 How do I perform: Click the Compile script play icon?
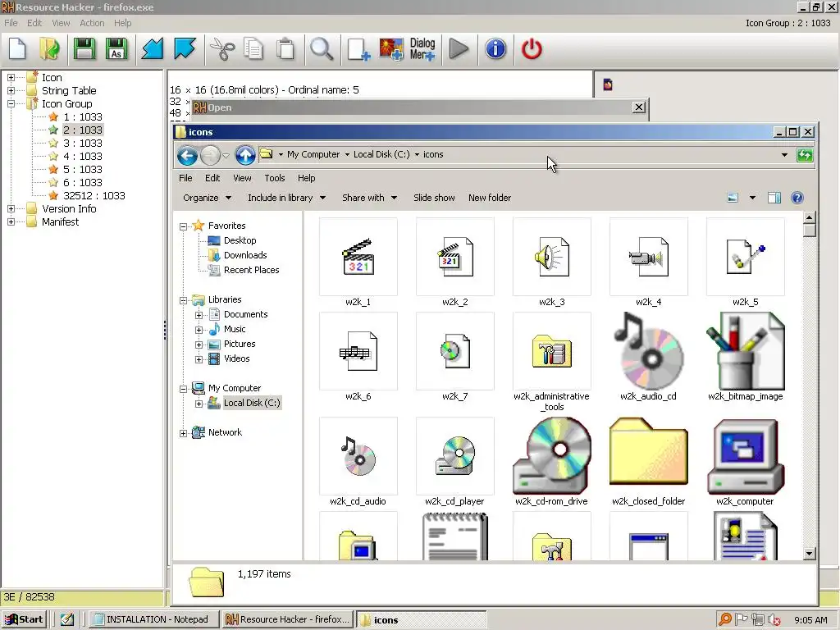tap(459, 49)
